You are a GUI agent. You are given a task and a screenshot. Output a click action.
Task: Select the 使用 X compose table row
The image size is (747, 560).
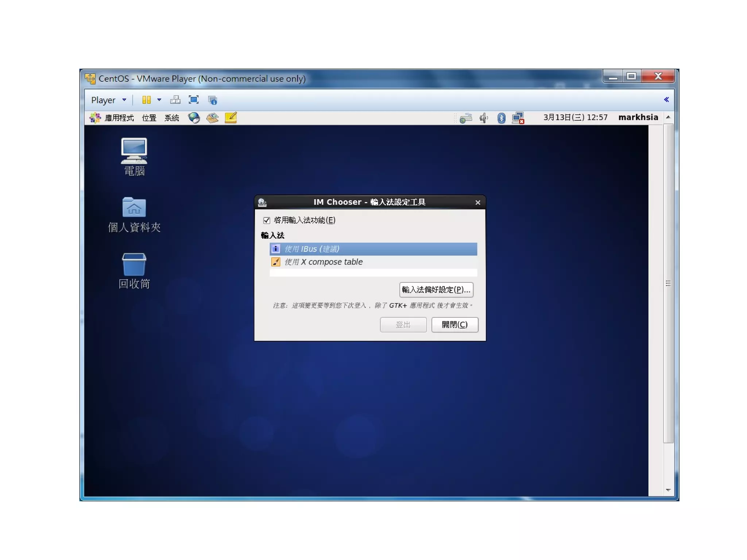pyautogui.click(x=373, y=262)
